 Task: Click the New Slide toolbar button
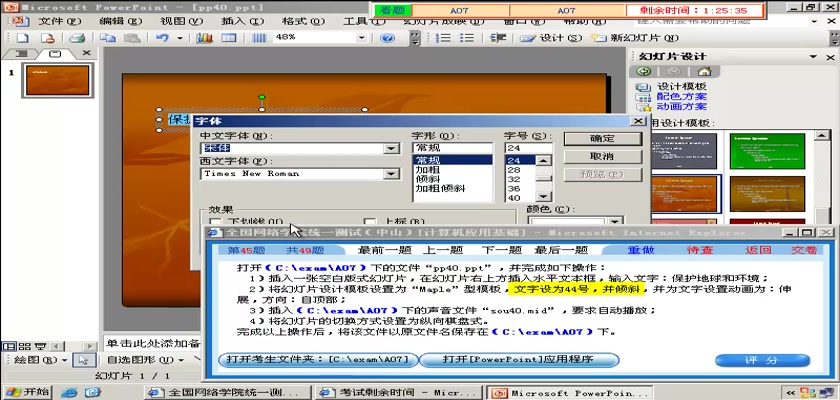[635, 38]
